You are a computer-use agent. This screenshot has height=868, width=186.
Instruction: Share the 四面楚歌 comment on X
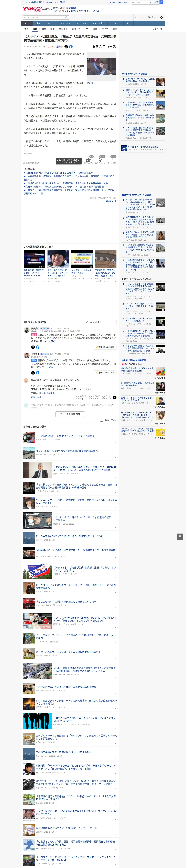point(114,398)
